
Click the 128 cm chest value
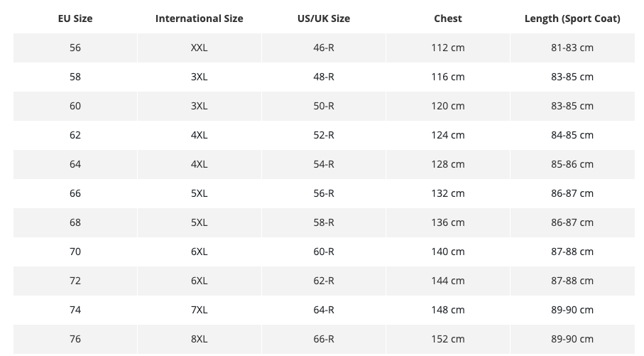447,164
